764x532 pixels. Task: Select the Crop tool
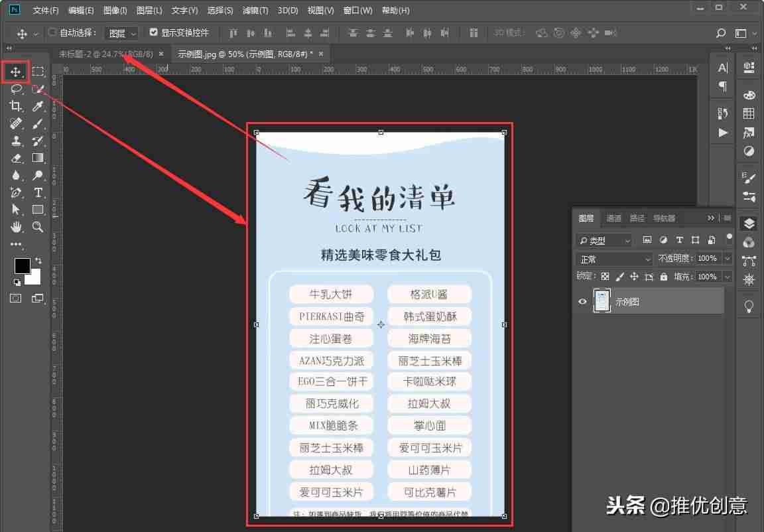[x=16, y=106]
